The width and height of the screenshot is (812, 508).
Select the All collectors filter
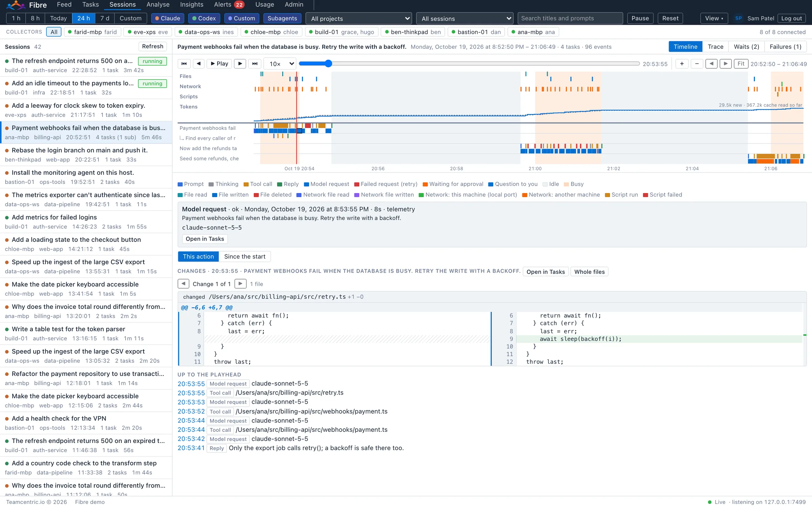(x=54, y=32)
